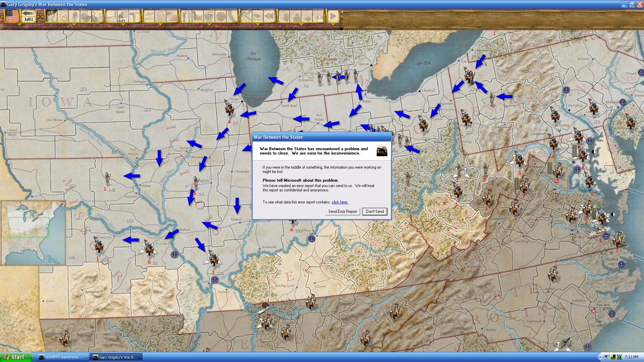Click the Des Moines city label
This screenshot has width=644, height=362.
click(54, 120)
